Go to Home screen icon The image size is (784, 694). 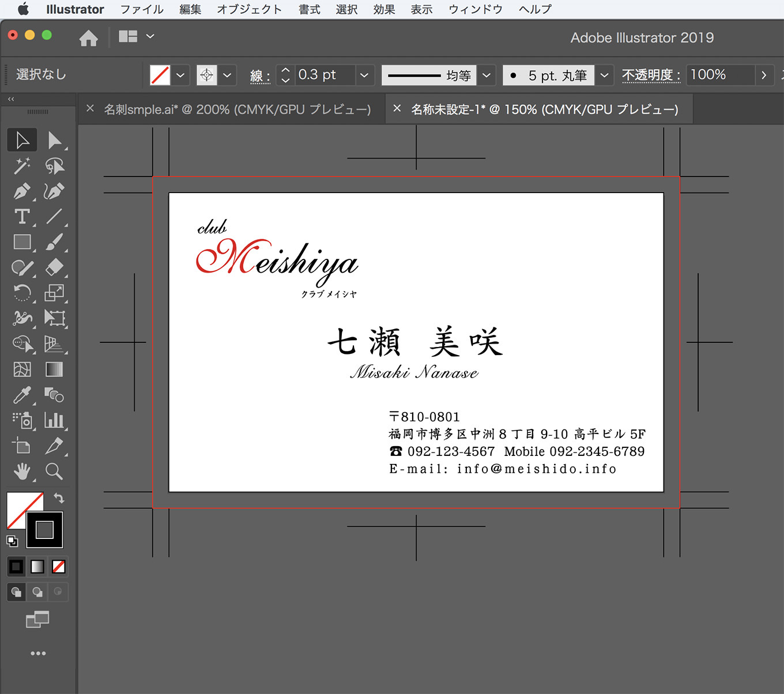[x=88, y=38]
